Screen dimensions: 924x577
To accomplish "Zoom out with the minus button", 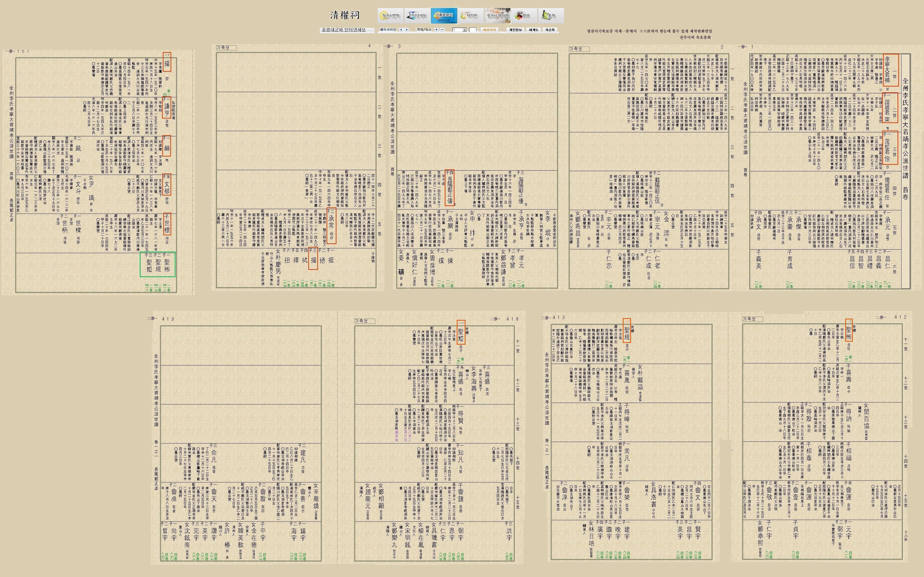I will 442,30.
